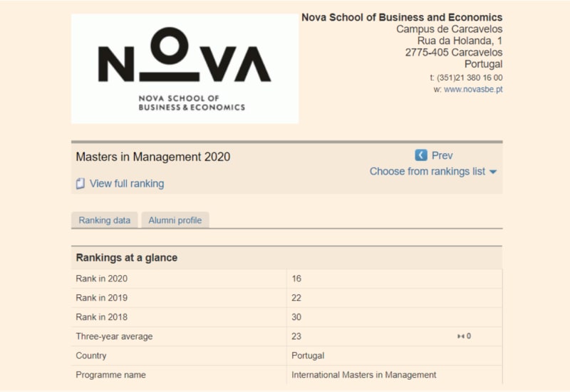Screen dimensions: 570x392
Task: Click the dropdown arrow after rankings list
Action: [493, 172]
